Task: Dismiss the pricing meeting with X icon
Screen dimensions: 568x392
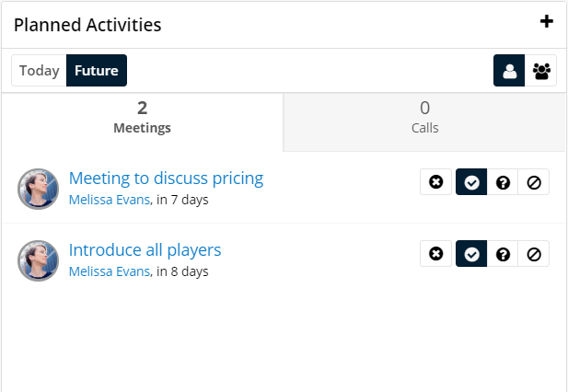Action: pyautogui.click(x=435, y=181)
